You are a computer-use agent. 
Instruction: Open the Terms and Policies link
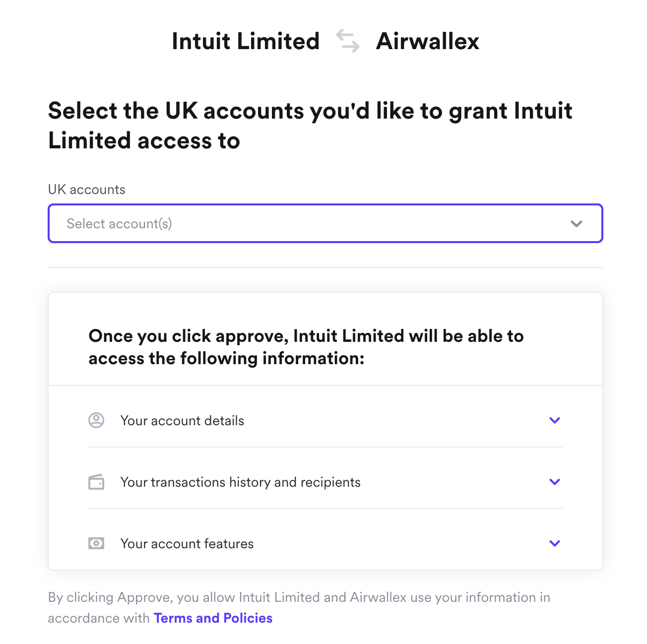[213, 618]
